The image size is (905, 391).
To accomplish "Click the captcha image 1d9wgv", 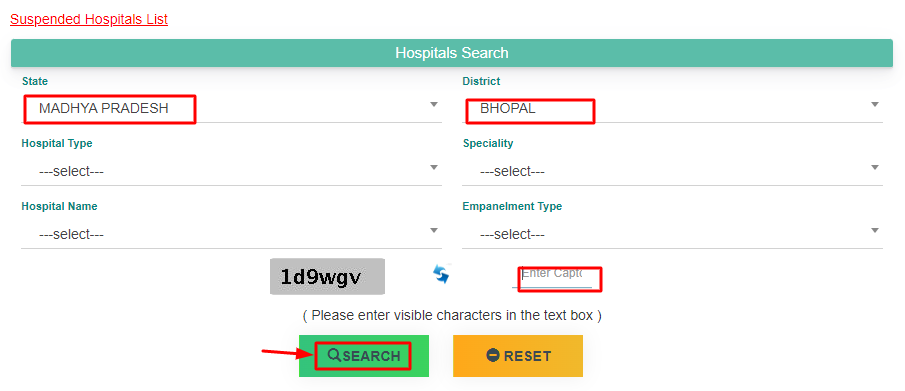I will (327, 277).
